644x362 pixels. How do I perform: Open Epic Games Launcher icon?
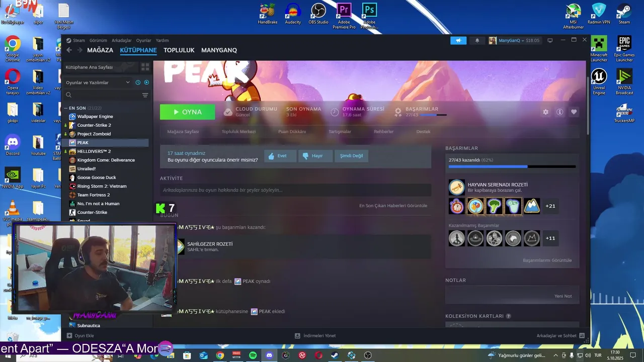click(x=624, y=49)
